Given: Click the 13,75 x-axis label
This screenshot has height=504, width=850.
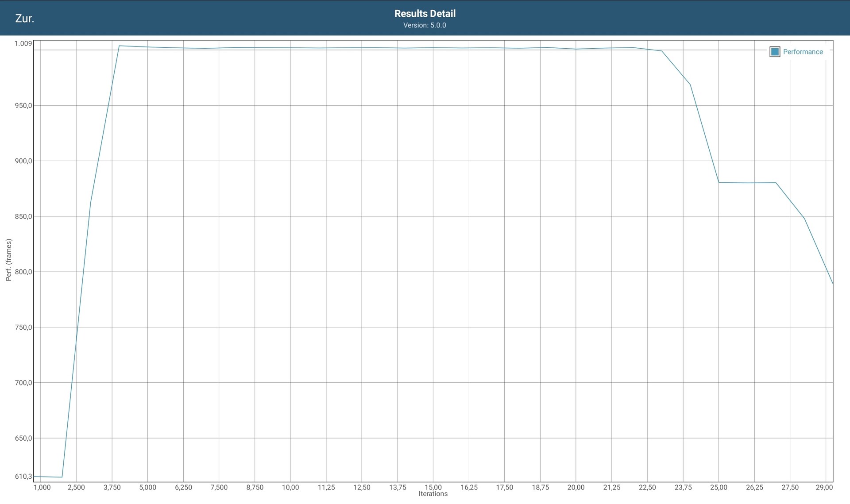Looking at the screenshot, I should click(x=398, y=487).
